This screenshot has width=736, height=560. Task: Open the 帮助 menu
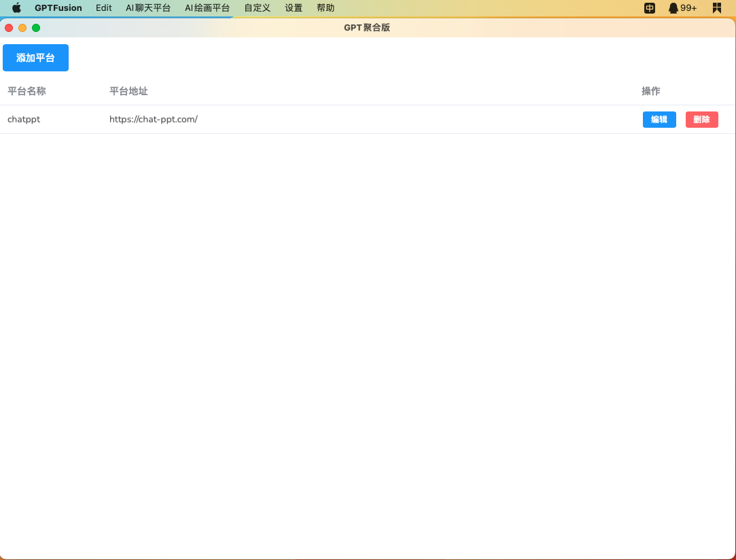click(x=326, y=8)
